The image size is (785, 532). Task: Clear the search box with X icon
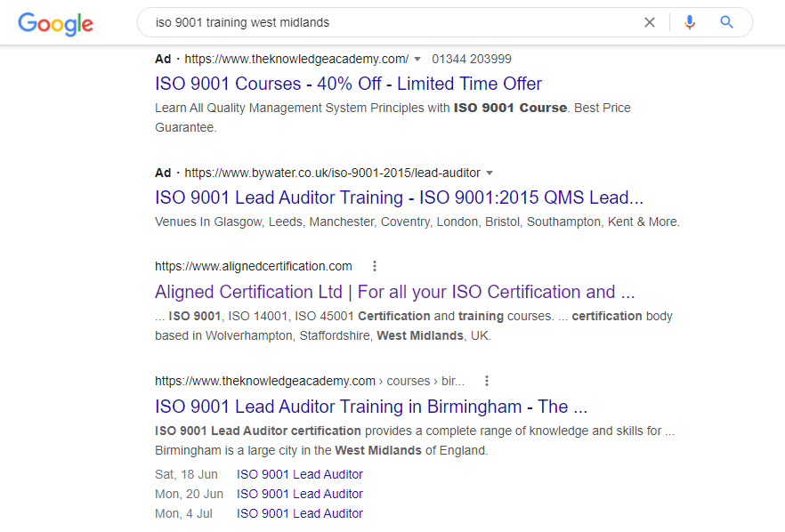click(650, 22)
